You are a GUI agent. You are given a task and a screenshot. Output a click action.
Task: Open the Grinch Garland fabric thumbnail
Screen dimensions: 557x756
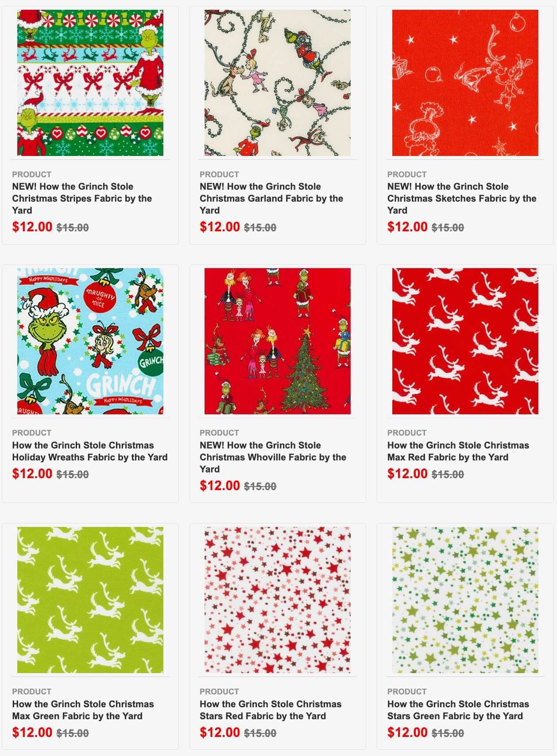(278, 83)
